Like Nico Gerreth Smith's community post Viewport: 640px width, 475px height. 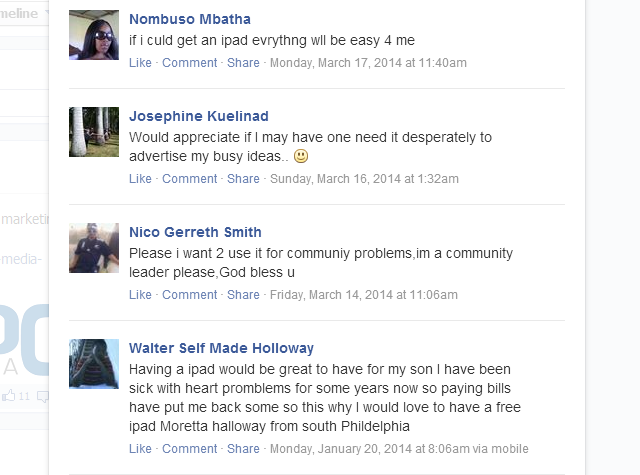pos(140,295)
